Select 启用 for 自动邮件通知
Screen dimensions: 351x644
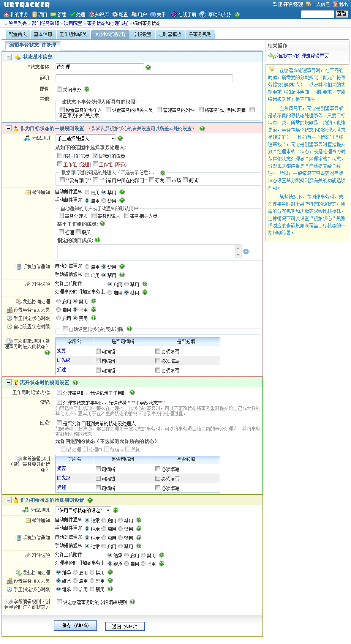[87, 193]
